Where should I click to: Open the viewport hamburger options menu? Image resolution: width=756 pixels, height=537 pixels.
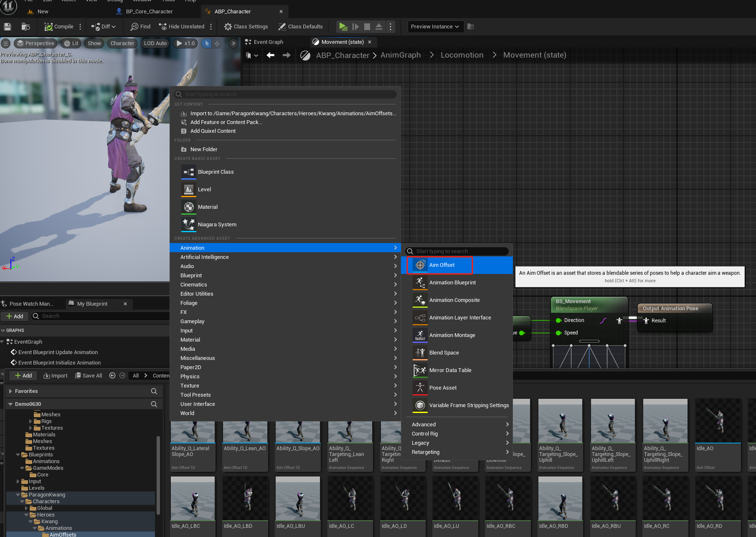(5, 43)
